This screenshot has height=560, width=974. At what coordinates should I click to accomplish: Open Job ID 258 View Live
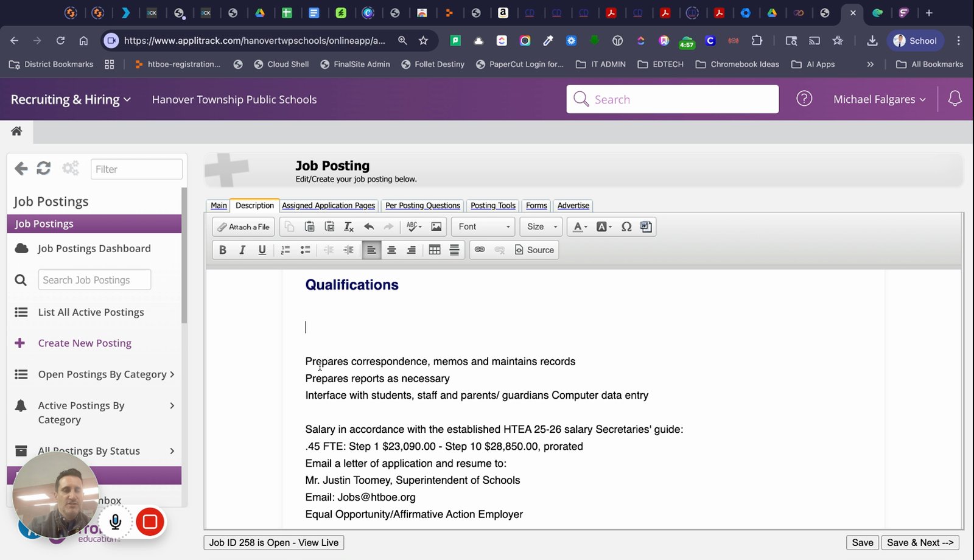tap(274, 542)
